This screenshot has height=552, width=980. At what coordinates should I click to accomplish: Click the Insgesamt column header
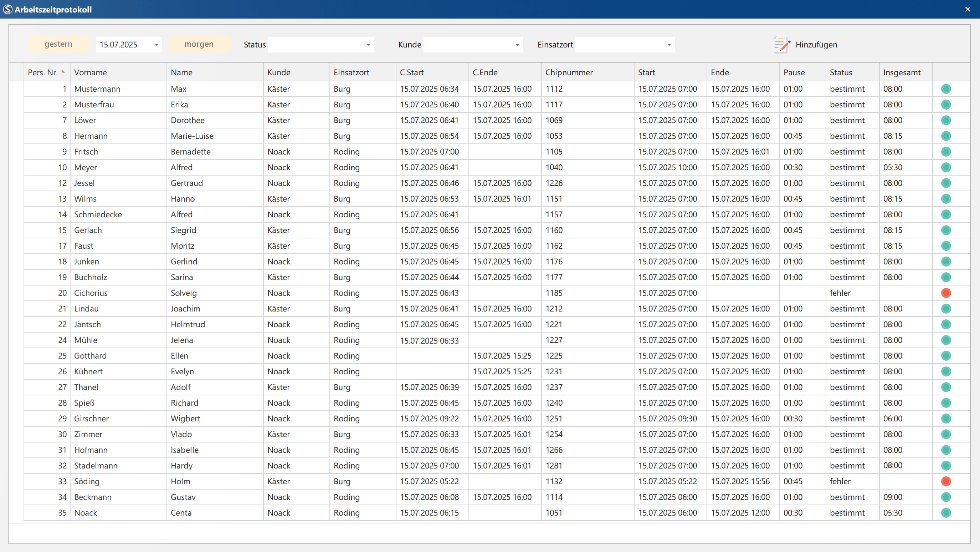click(x=902, y=72)
